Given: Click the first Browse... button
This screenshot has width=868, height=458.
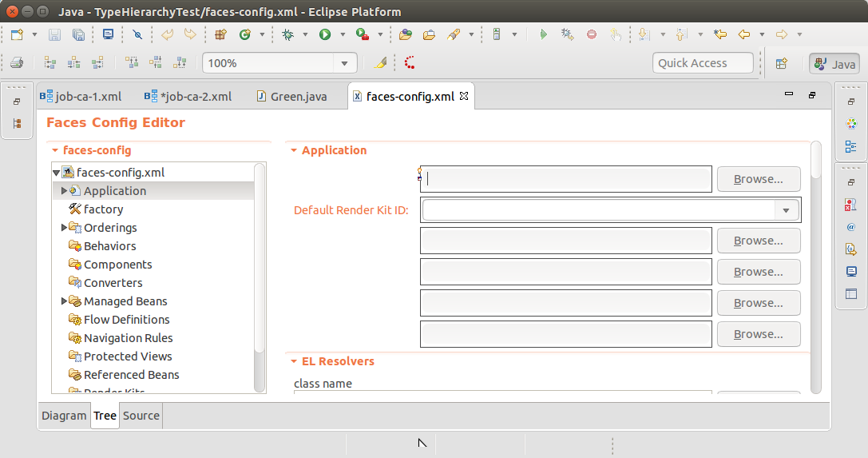Looking at the screenshot, I should coord(759,179).
